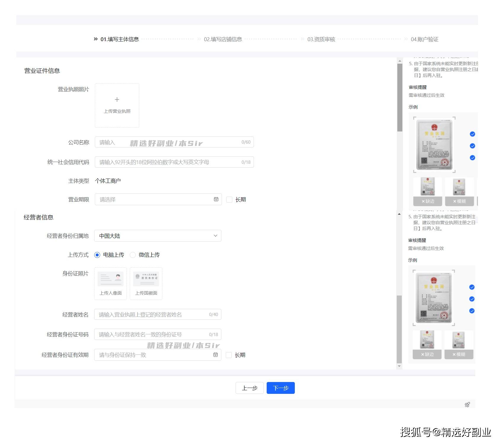Image resolution: width=504 pixels, height=443 pixels.
Task: Select the 电脑上传 radio option
Action: point(97,255)
